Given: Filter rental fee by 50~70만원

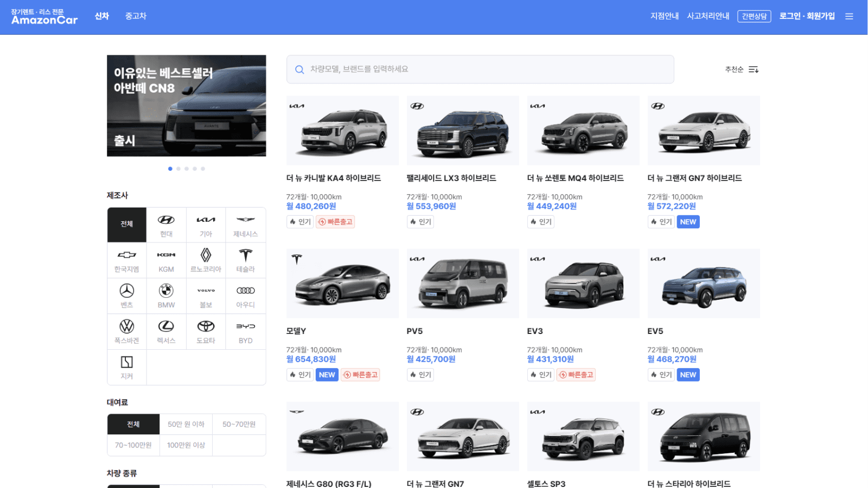Looking at the screenshot, I should tap(239, 425).
